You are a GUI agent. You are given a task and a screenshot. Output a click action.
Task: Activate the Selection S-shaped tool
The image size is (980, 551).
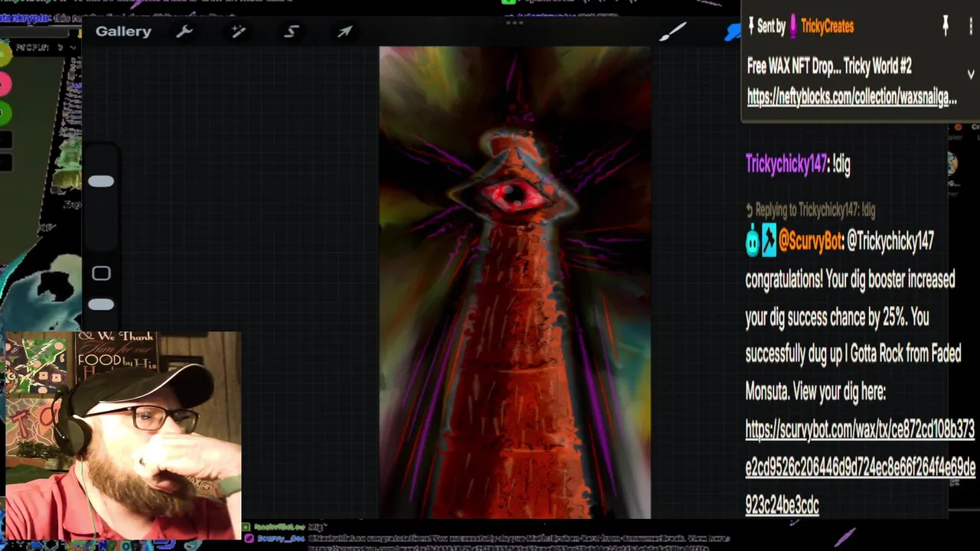coord(291,31)
